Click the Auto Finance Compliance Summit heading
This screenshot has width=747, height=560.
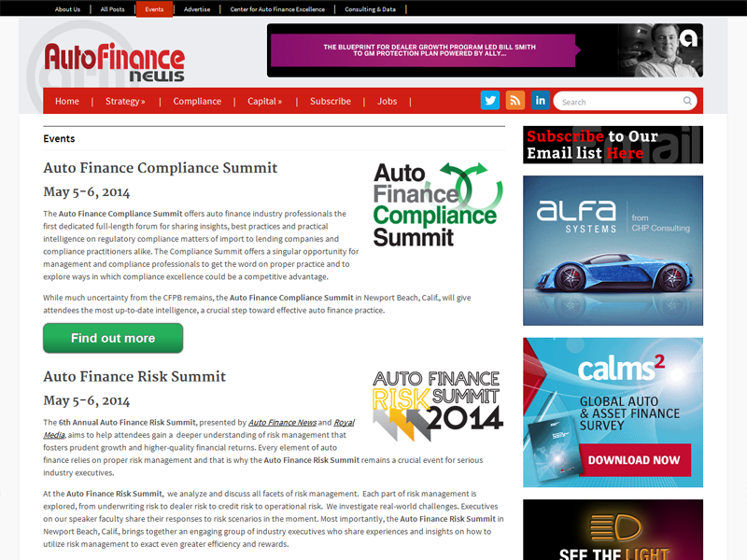(160, 168)
